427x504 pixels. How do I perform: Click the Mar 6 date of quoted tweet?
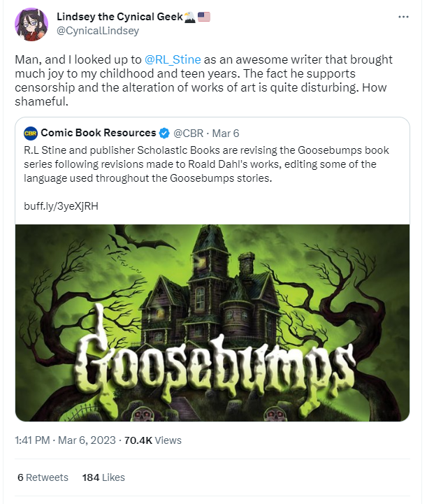point(226,133)
